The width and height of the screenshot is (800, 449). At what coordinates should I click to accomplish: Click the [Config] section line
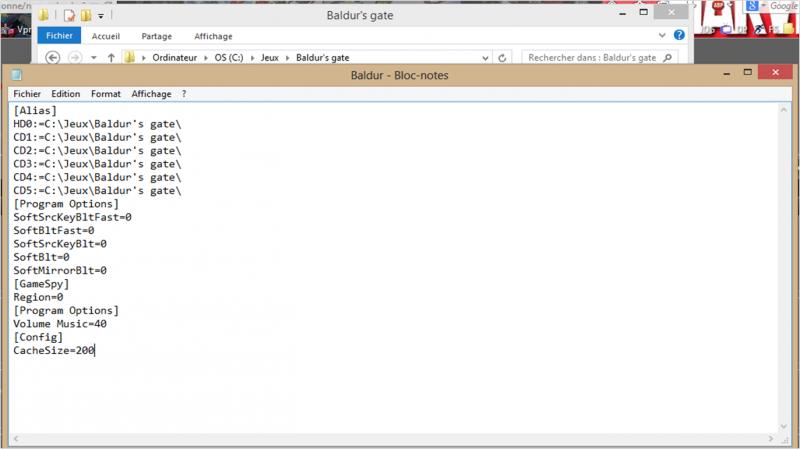38,337
